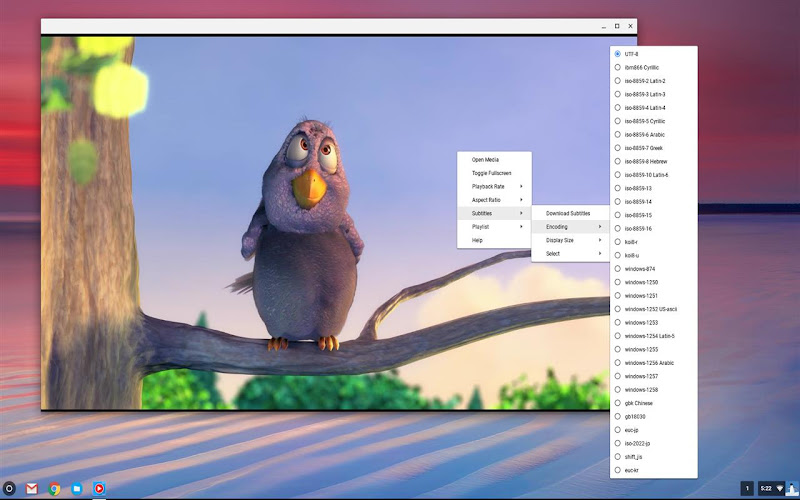Click Download Subtitles menu entry
Image resolution: width=800 pixels, height=500 pixels.
point(570,213)
